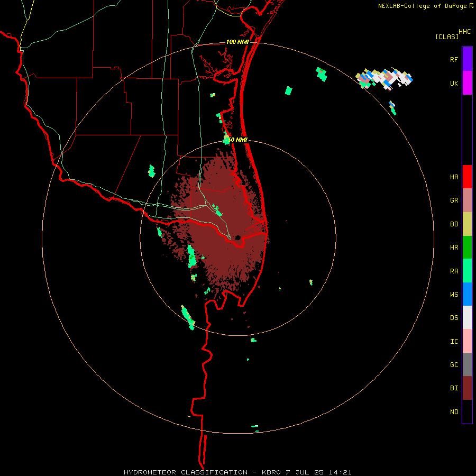Select the GC gray legend swatch

pyautogui.click(x=467, y=364)
